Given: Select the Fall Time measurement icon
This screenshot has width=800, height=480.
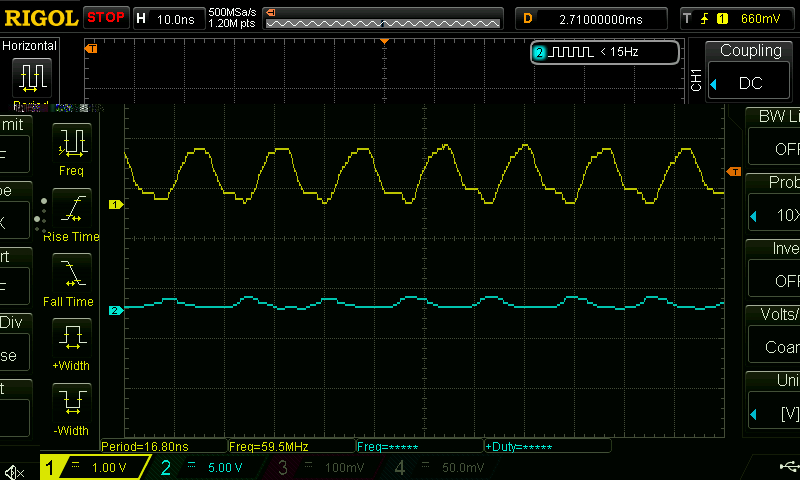Looking at the screenshot, I should 72,273.
